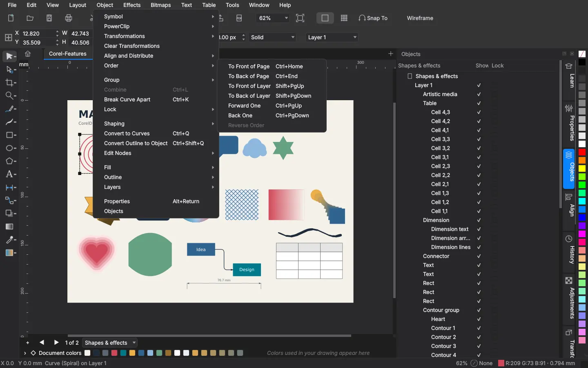The image size is (588, 368).
Task: Open the Properties docker tab
Action: 569,123
